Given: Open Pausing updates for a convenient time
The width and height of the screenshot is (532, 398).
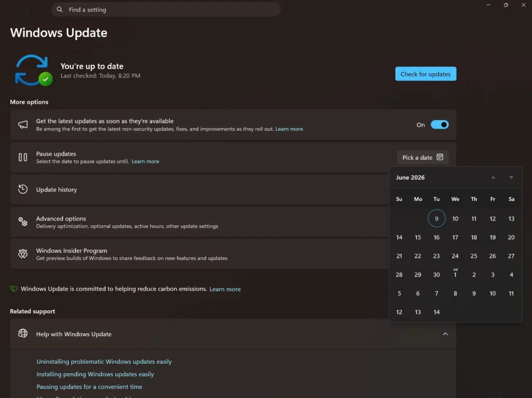Looking at the screenshot, I should coord(89,387).
